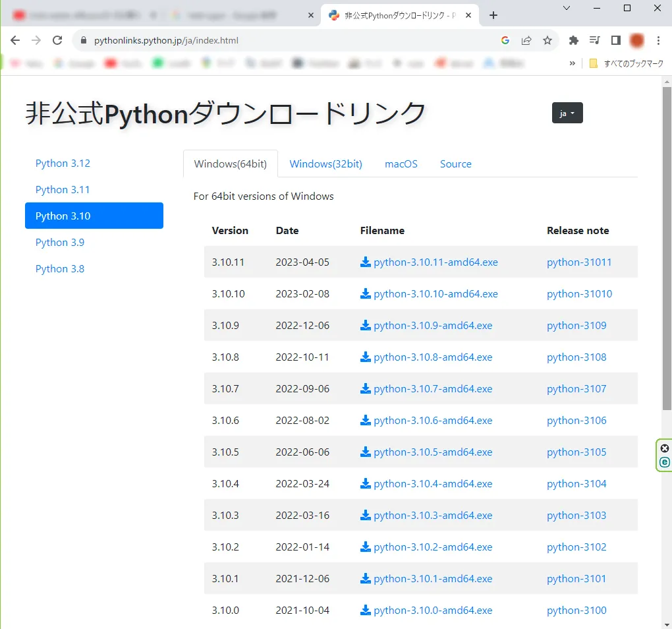Viewport: 672px width, 629px height.
Task: Switch to the Windows(32bit) tab
Action: (x=325, y=164)
